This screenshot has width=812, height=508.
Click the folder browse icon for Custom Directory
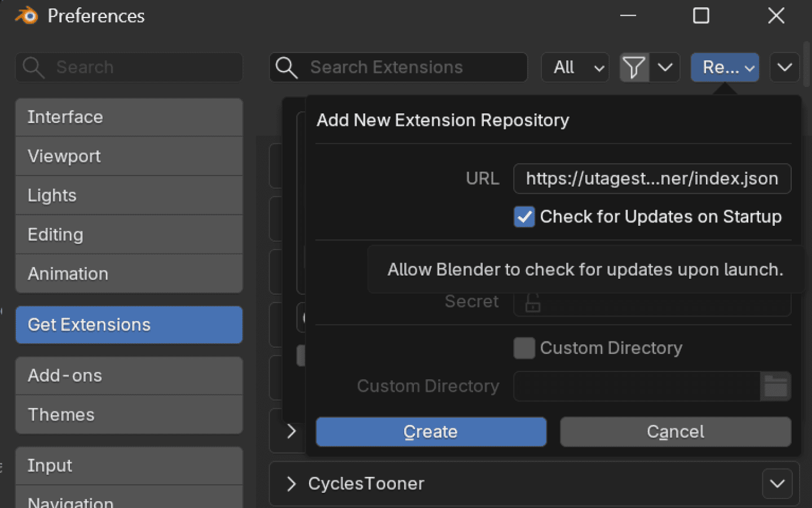click(775, 386)
